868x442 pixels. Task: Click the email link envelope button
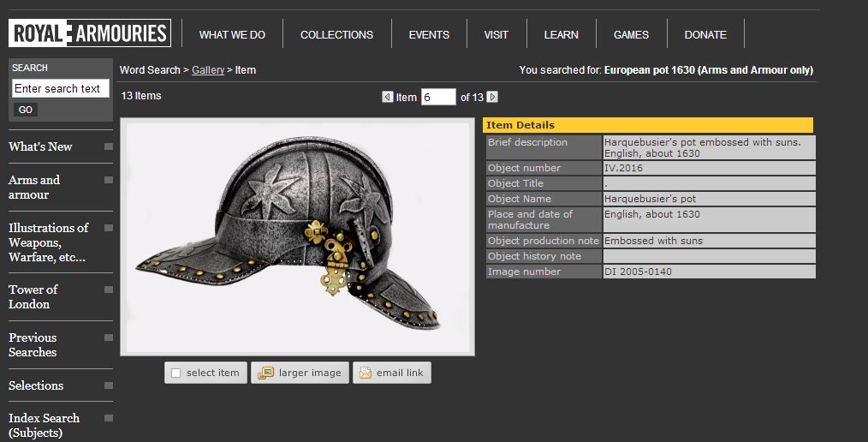[392, 373]
